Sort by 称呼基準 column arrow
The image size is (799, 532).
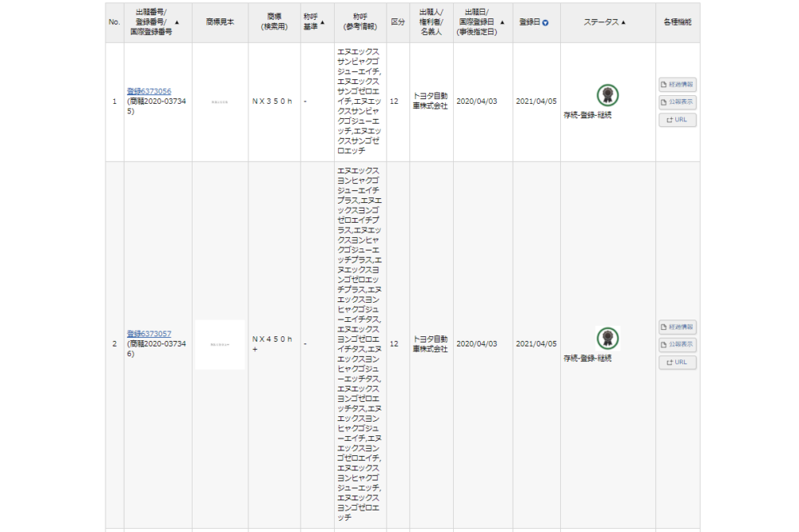point(322,22)
